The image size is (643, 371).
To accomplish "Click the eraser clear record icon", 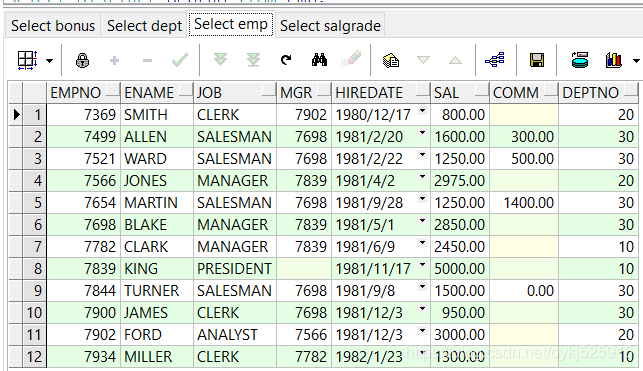I will point(351,60).
